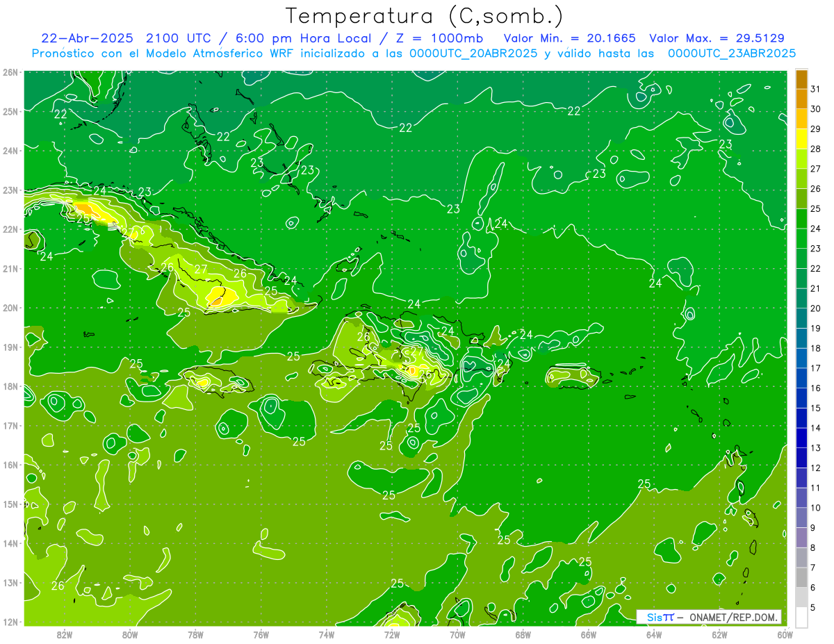Click the 80W longitude axis label

[130, 634]
